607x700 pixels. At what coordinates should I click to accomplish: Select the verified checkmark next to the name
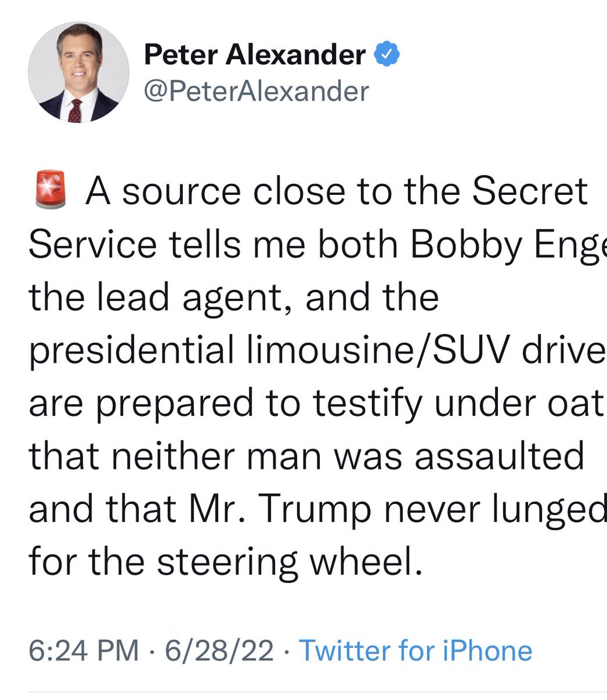386,52
